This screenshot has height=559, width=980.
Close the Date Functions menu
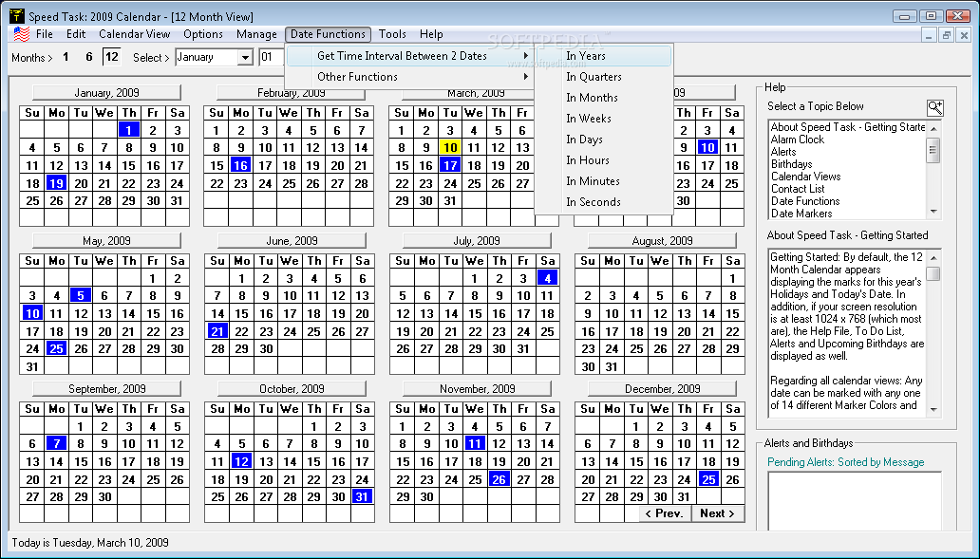click(x=329, y=34)
